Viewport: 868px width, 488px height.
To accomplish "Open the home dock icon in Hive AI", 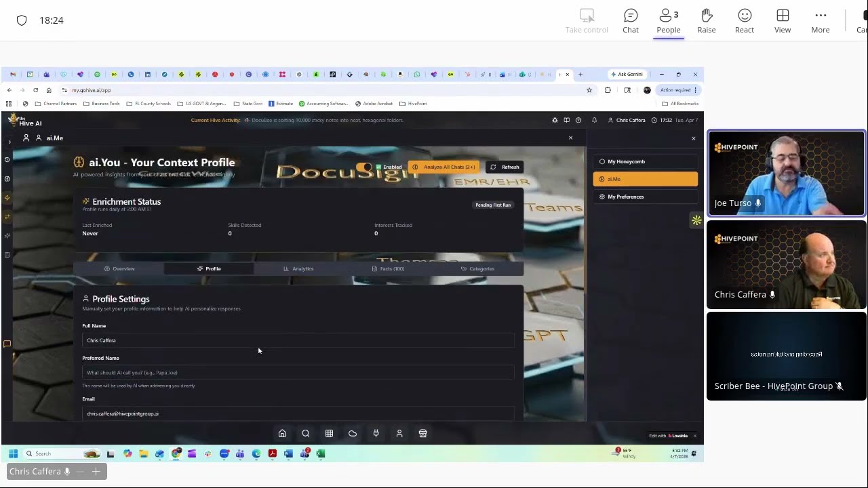I will point(282,434).
